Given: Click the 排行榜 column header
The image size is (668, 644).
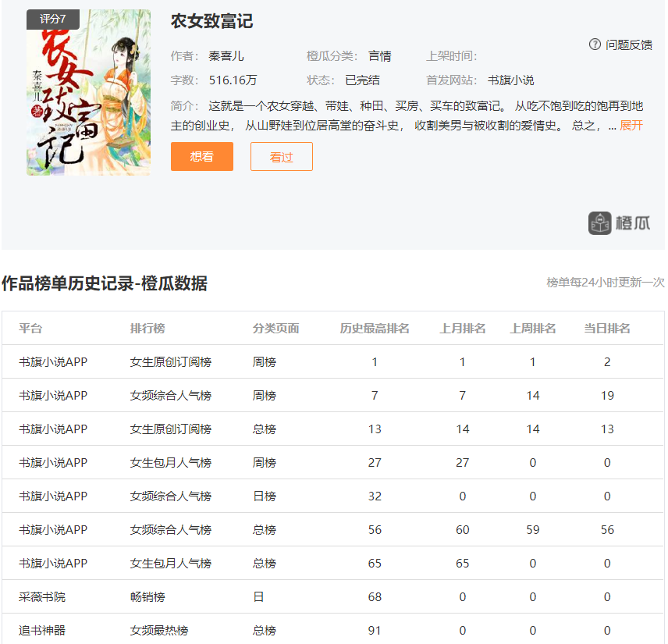Looking at the screenshot, I should pos(147,328).
